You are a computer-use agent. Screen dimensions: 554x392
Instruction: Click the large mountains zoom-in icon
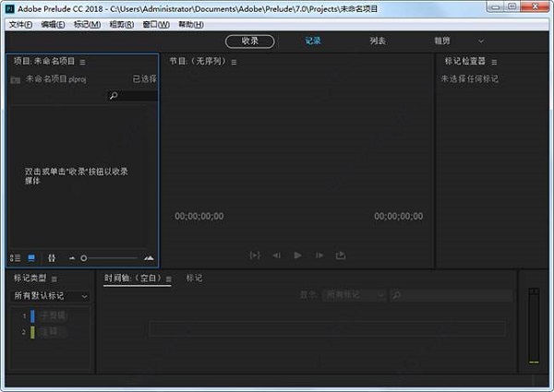tap(149, 258)
